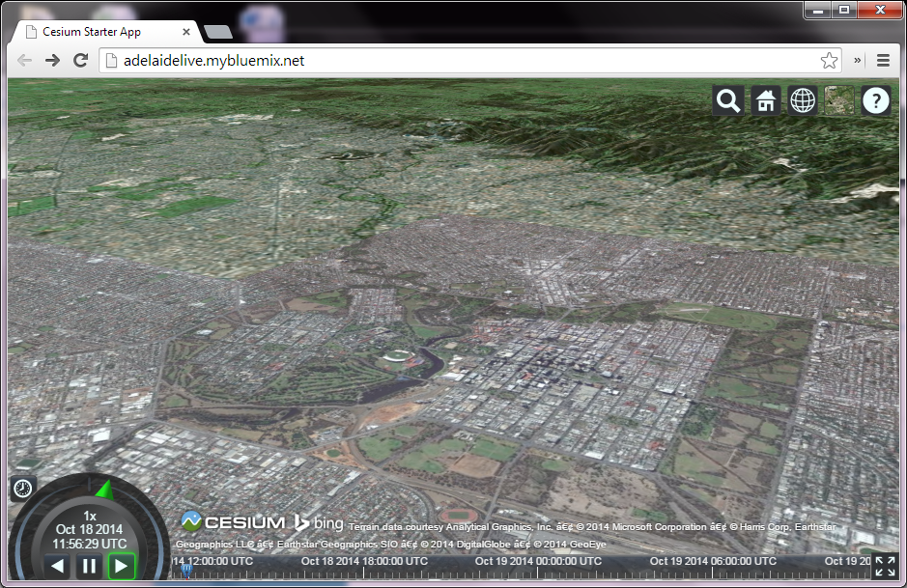Click the page icon in the address bar
Image resolution: width=907 pixels, height=588 pixels.
[x=112, y=60]
